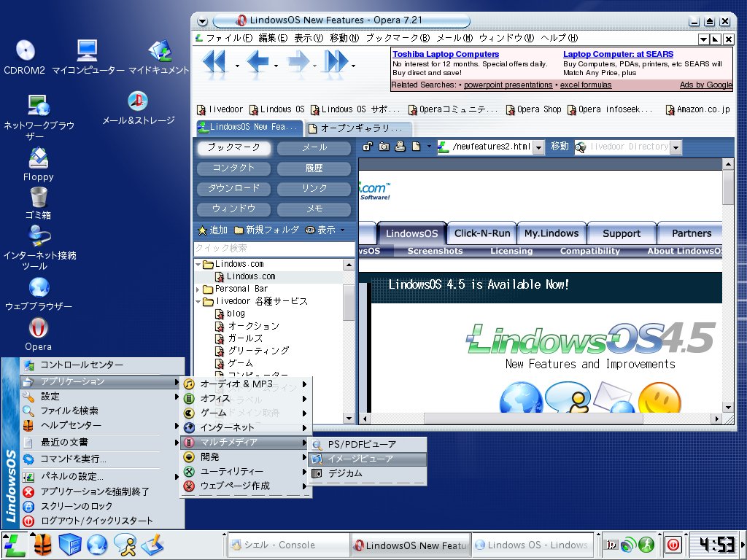Image resolution: width=747 pixels, height=560 pixels.
Task: Click the Toshiba Laptop Computers ad link
Action: pyautogui.click(x=446, y=54)
